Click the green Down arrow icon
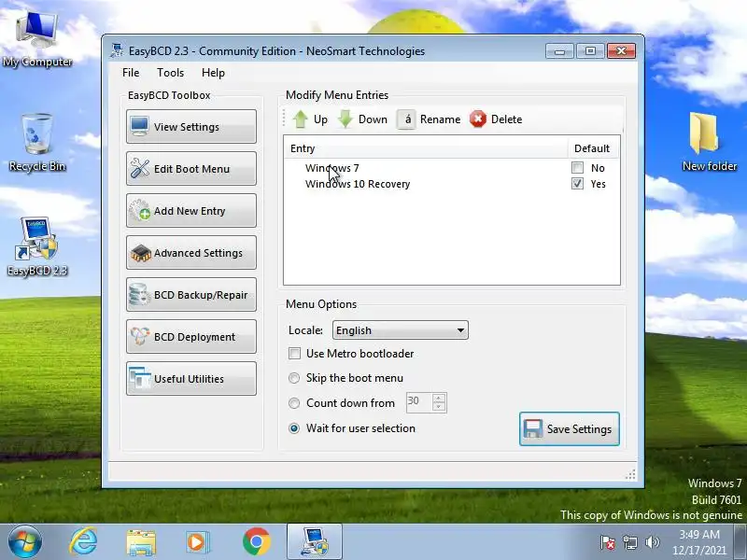This screenshot has width=747, height=560. click(345, 119)
